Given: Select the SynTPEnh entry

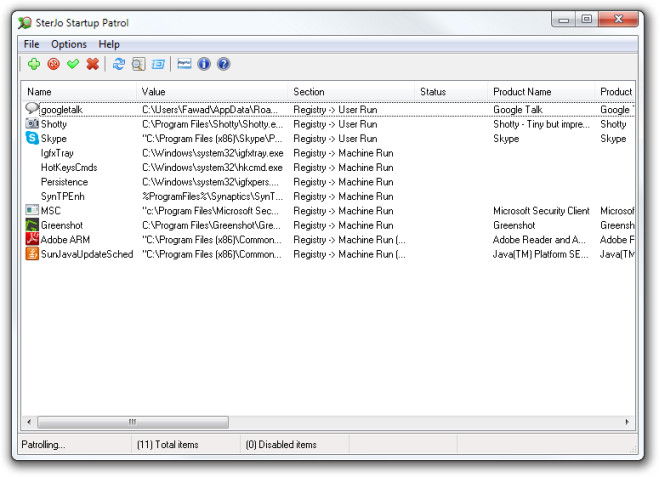Looking at the screenshot, I should 63,196.
